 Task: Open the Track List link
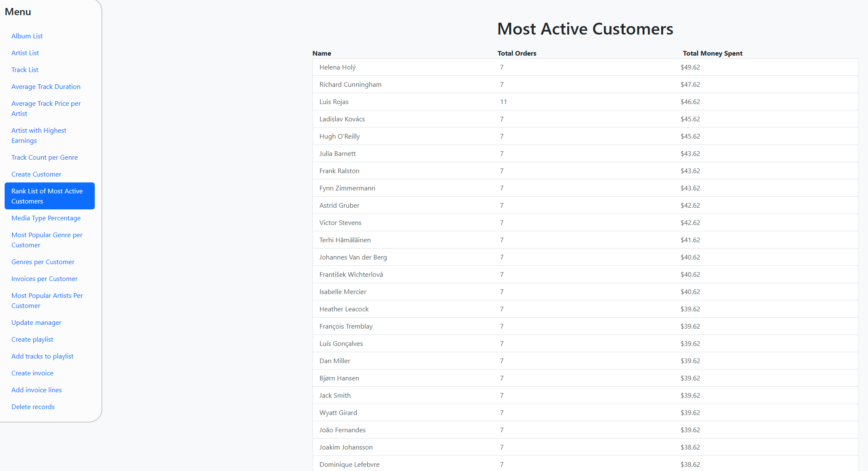pyautogui.click(x=25, y=70)
